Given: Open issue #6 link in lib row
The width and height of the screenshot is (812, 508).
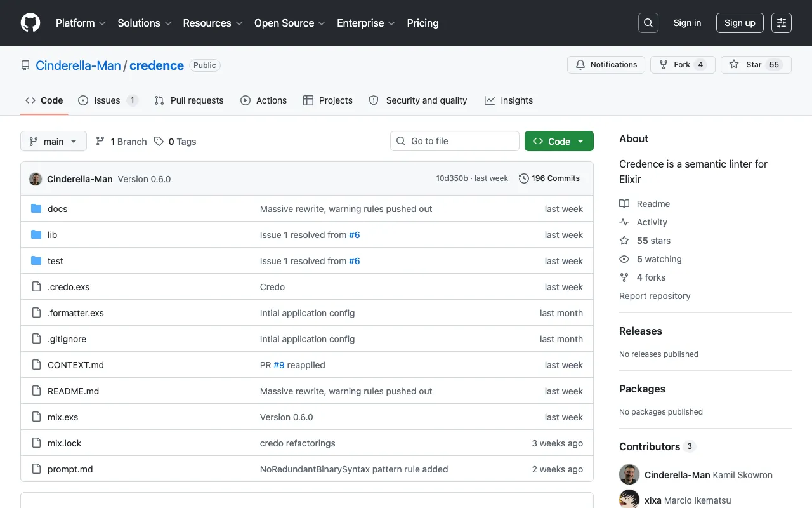Looking at the screenshot, I should pos(355,235).
